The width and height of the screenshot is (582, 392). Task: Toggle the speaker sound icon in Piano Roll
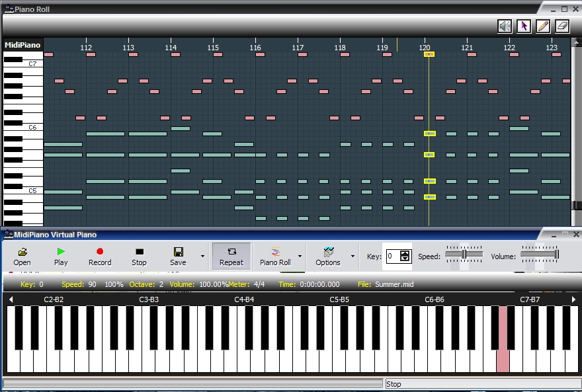tap(505, 26)
